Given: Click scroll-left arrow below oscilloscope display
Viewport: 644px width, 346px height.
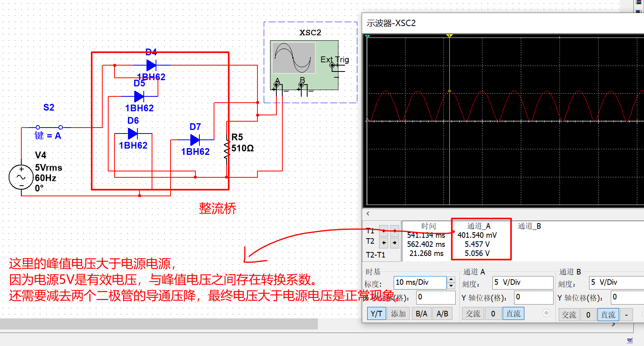Looking at the screenshot, I should click(x=368, y=214).
